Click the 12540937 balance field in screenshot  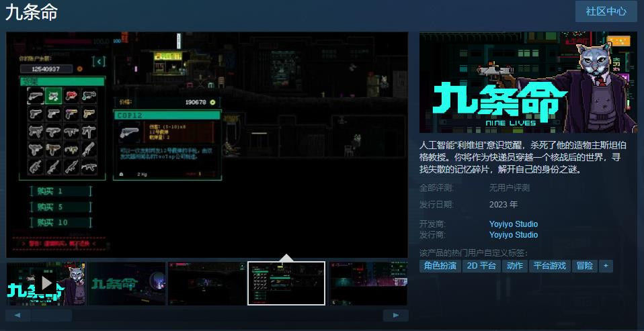[x=46, y=69]
